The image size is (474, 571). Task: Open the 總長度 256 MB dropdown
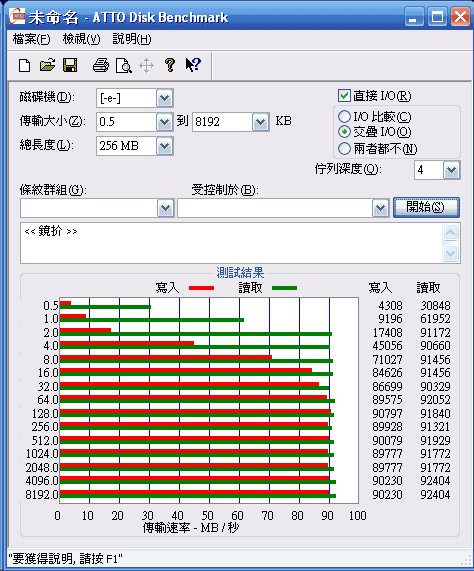(165, 146)
